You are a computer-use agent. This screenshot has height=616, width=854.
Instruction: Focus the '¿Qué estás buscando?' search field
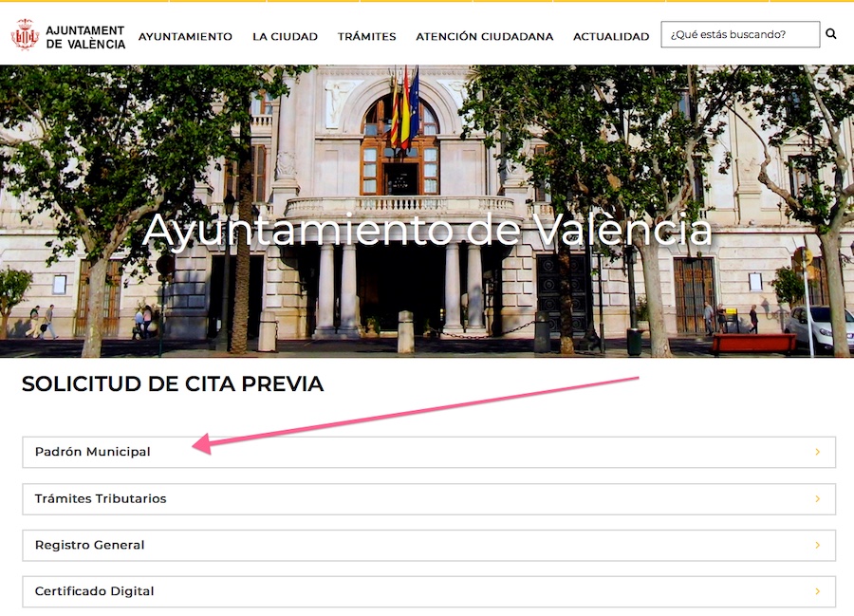click(740, 34)
